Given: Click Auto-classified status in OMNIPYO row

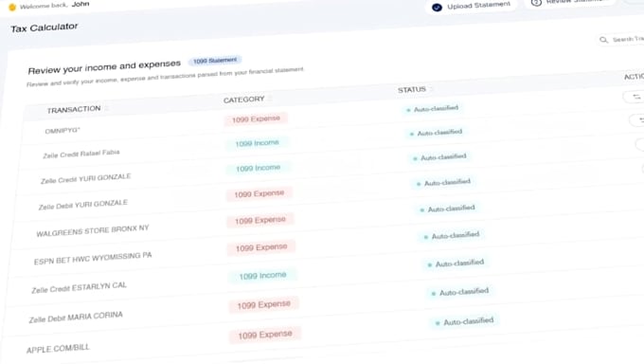Looking at the screenshot, I should pos(432,109).
